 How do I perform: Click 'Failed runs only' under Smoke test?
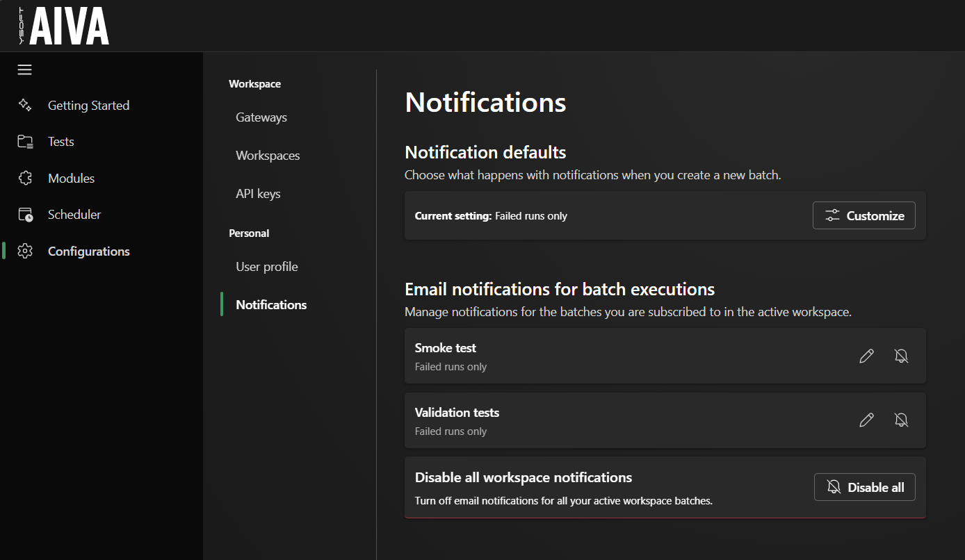pyautogui.click(x=451, y=367)
